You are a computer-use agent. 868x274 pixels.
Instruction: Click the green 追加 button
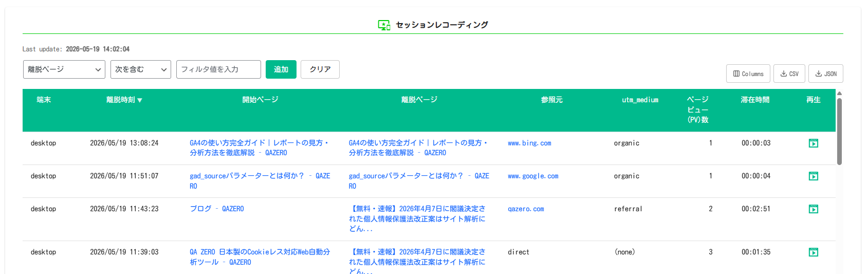281,69
